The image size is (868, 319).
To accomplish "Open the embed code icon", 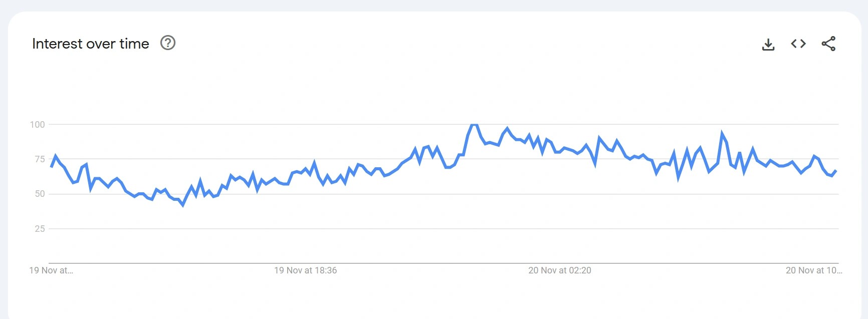I will pyautogui.click(x=798, y=44).
